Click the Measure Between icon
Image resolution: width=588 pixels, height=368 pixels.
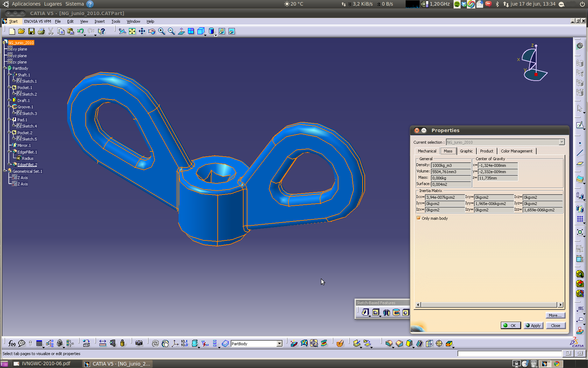(103, 343)
